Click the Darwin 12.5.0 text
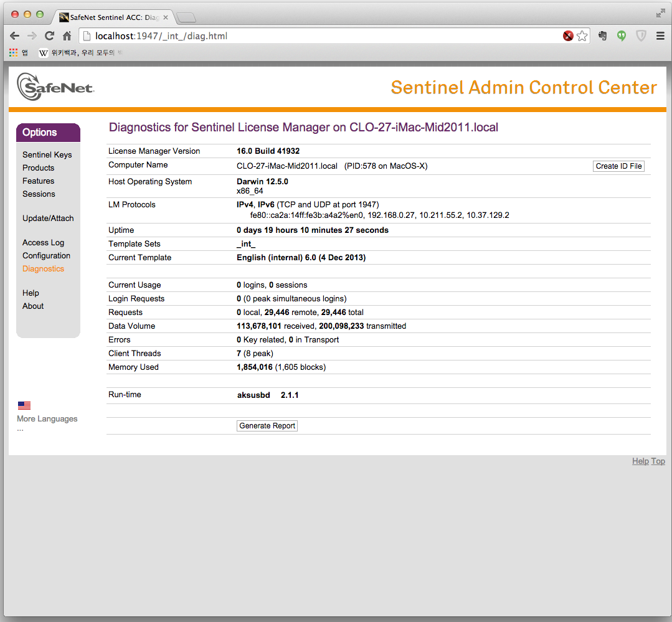Screen dimensions: 672x622 (262, 182)
